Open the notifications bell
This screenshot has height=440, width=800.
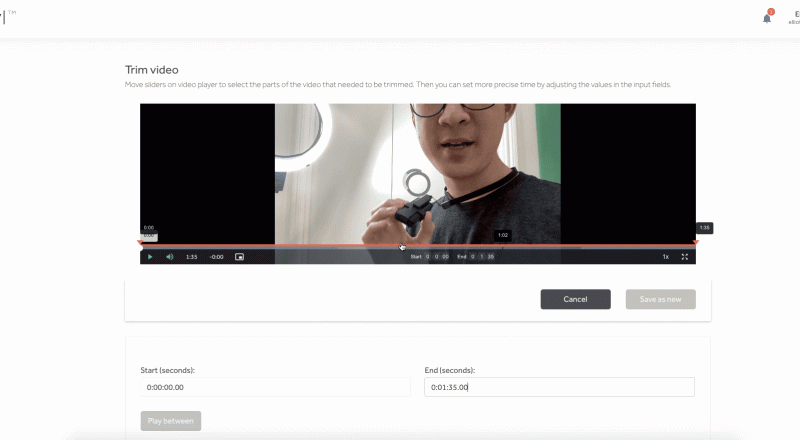(767, 17)
